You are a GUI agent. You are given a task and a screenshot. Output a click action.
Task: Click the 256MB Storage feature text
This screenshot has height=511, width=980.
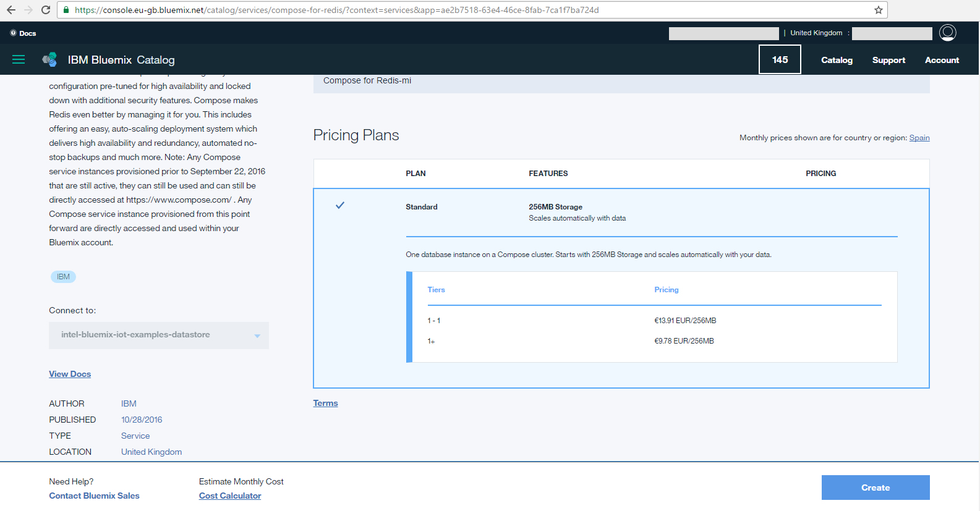[x=555, y=207]
